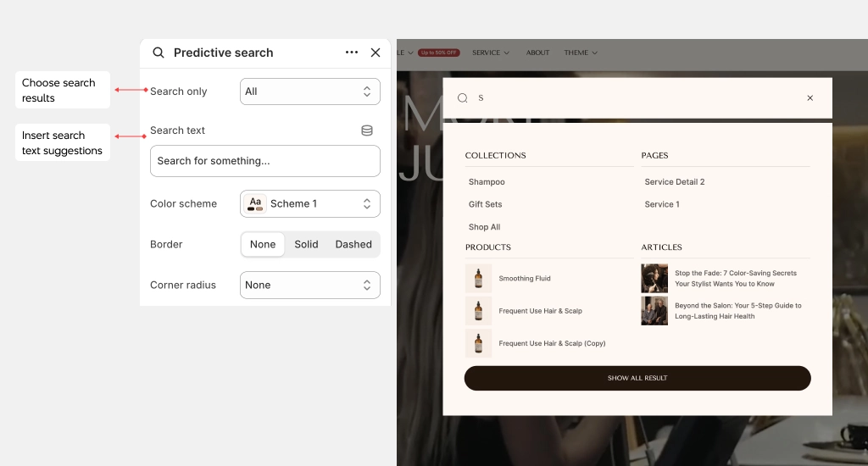The height and width of the screenshot is (466, 868).
Task: Click the Frequent Use Hair & Scalp (Copy) thumbnail
Action: tap(478, 343)
